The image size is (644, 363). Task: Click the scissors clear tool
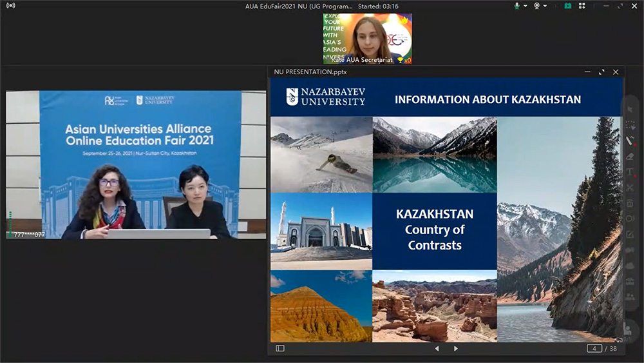[630, 188]
